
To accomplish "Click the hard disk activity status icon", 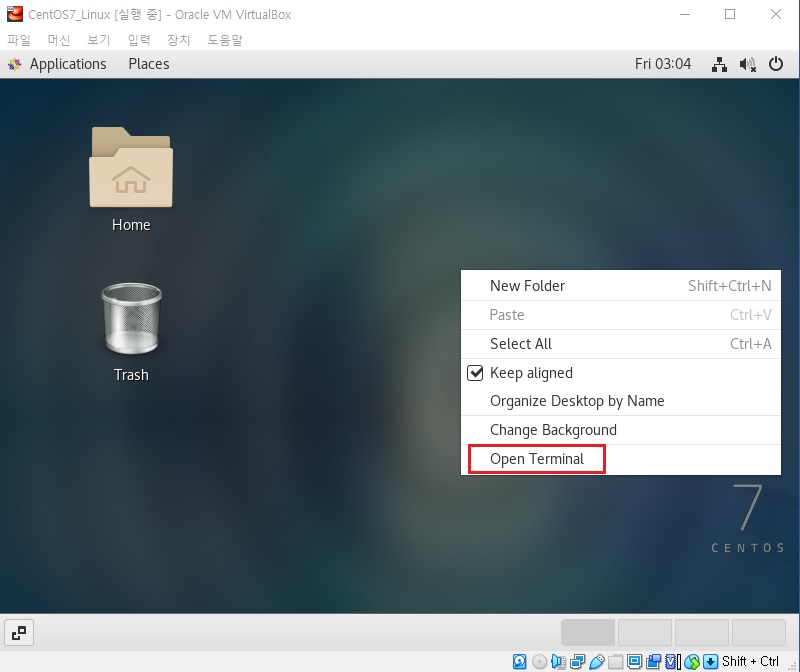I will tap(519, 662).
